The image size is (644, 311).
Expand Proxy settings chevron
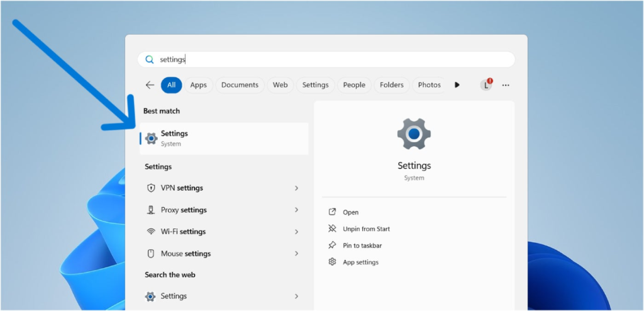pos(296,210)
